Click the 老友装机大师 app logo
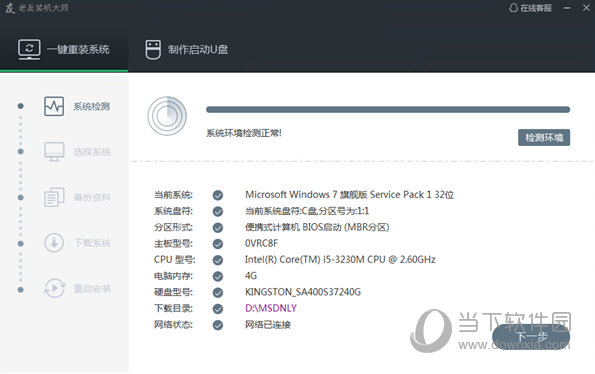This screenshot has height=374, width=595. tap(9, 8)
